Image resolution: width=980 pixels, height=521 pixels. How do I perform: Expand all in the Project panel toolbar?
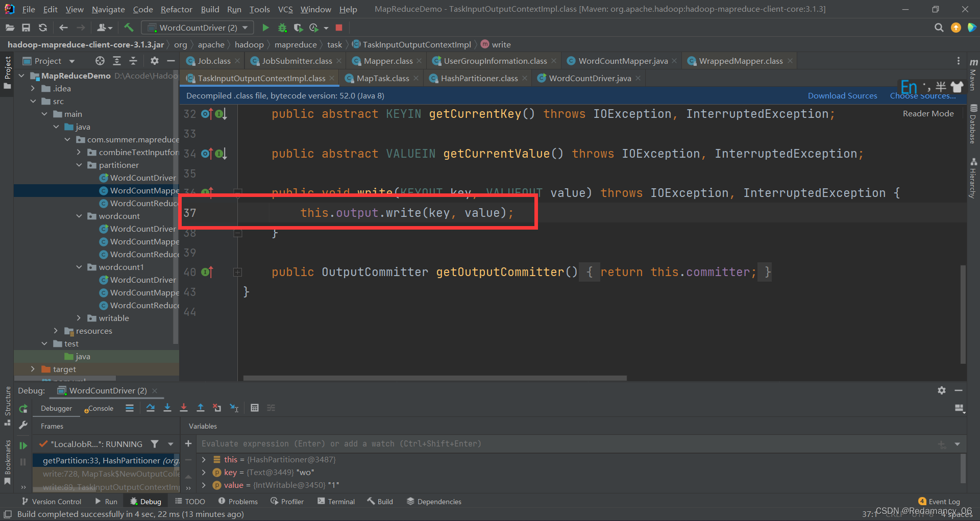[117, 61]
